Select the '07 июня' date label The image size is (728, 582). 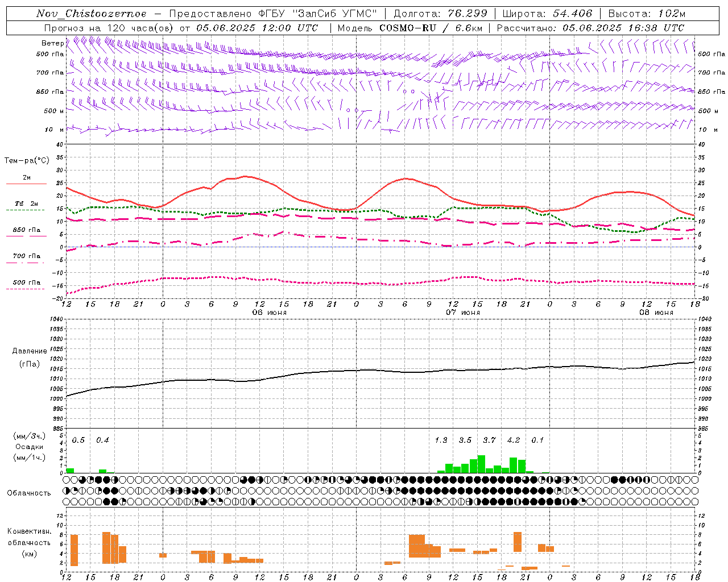pos(462,313)
